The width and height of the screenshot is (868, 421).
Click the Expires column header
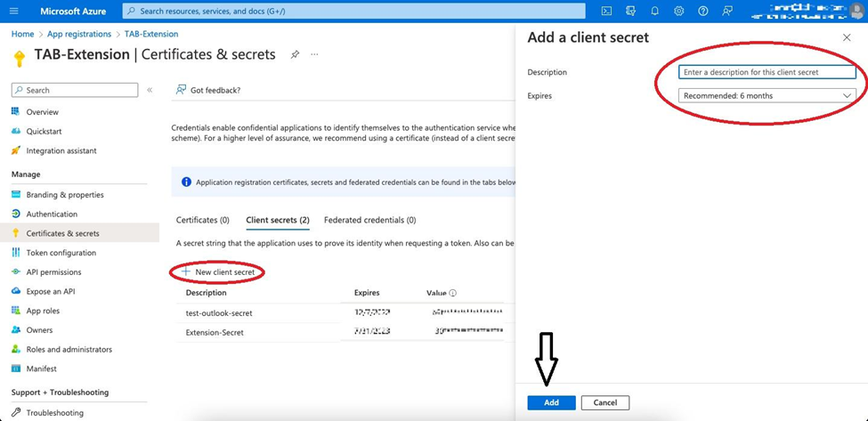pos(367,293)
